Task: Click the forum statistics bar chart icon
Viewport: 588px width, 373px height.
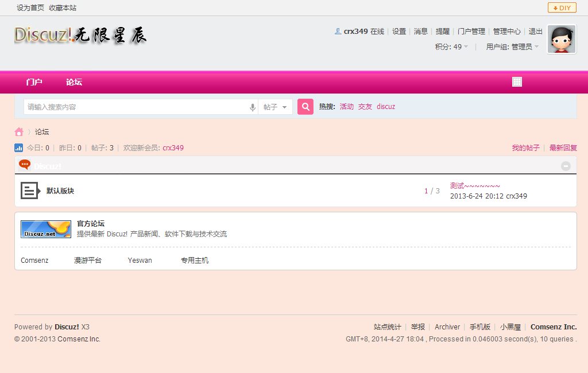Action: click(19, 148)
